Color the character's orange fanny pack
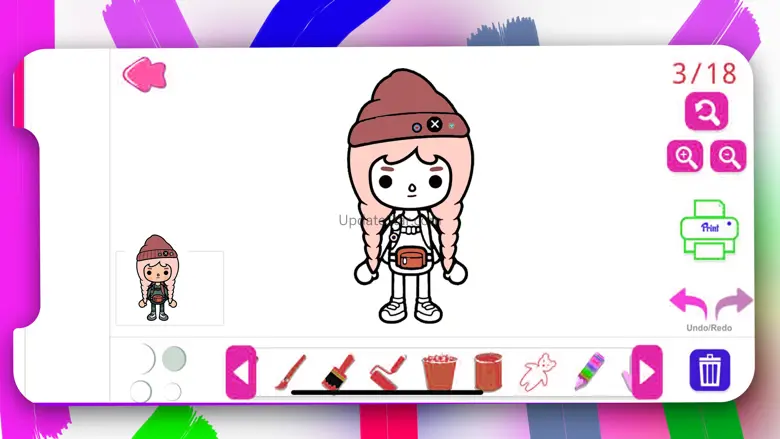Image resolution: width=780 pixels, height=439 pixels. 409,259
